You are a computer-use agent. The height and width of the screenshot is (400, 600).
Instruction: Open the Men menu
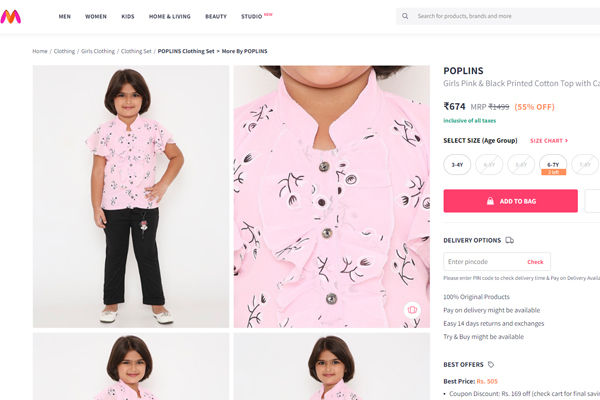65,16
